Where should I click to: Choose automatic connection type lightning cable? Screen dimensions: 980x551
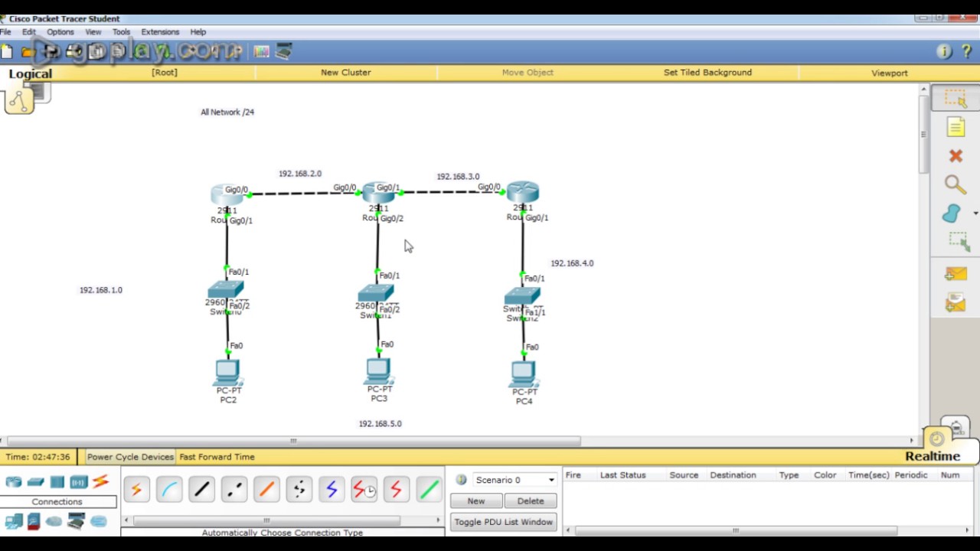coord(136,489)
